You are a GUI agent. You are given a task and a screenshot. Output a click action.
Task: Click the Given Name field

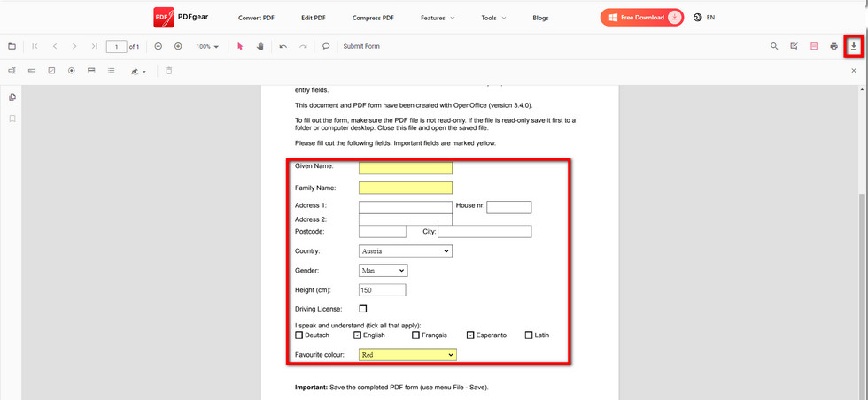pos(406,168)
